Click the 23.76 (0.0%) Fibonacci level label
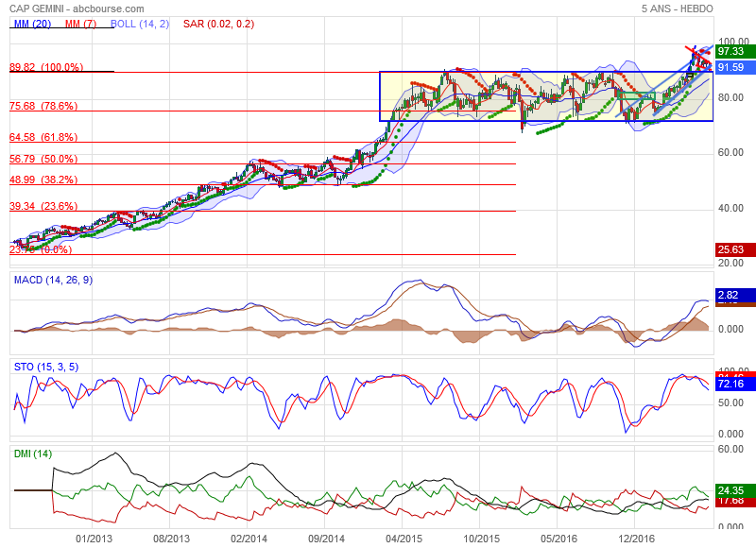Viewport: 756px width, 548px height. [41, 249]
